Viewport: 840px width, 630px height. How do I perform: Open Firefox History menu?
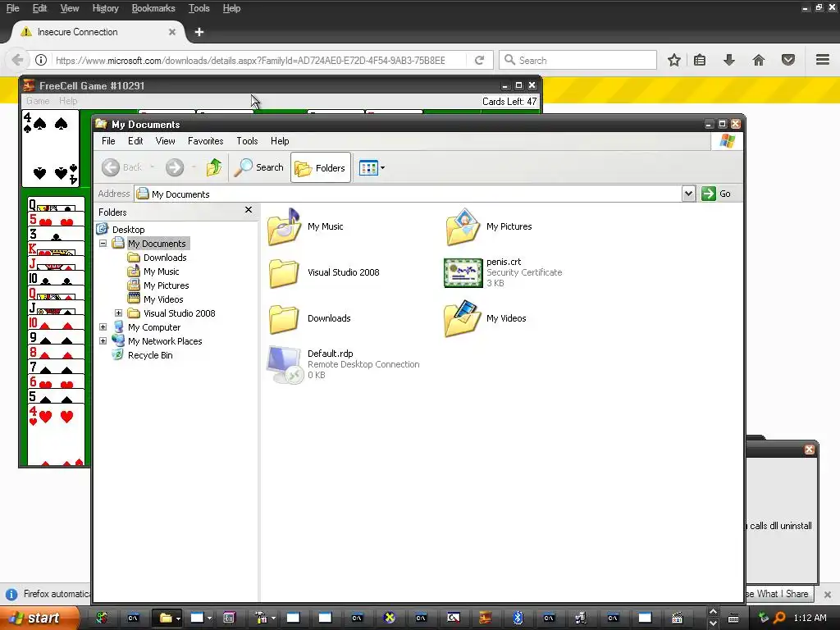105,8
